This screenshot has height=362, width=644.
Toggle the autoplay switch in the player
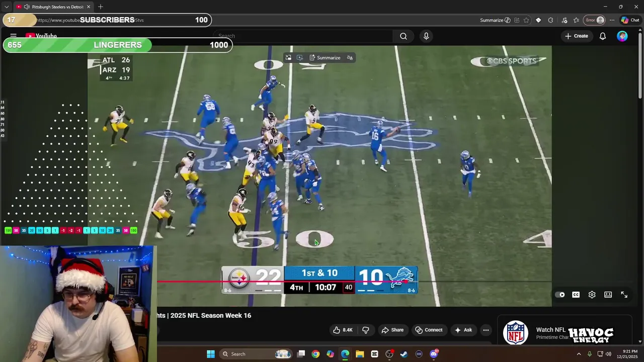point(560,295)
